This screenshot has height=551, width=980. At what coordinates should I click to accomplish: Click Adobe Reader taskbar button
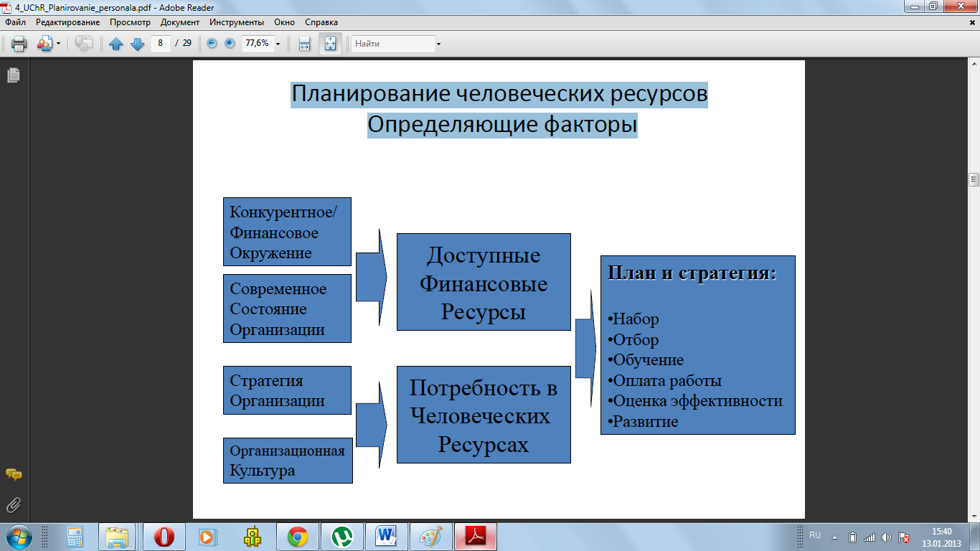tap(476, 537)
